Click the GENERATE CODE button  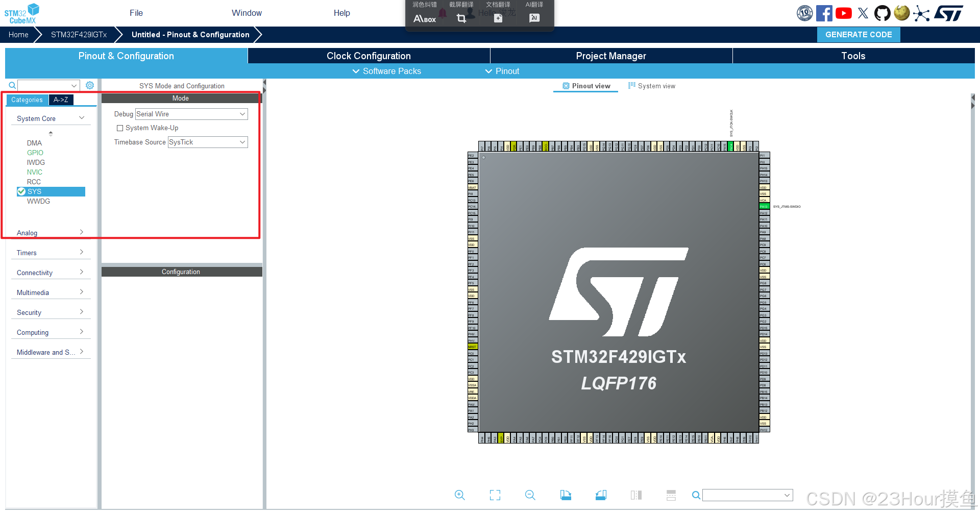[x=858, y=34]
